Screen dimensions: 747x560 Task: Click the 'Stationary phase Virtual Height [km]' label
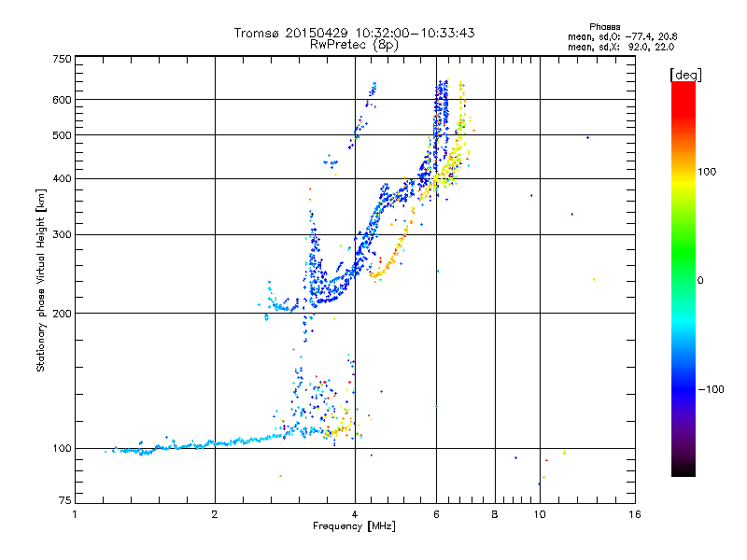pos(41,281)
